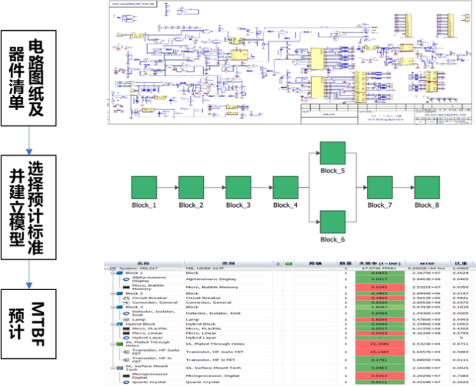Click the Block_6 green square
Viewport: 476px width, 386px height.
333,222
